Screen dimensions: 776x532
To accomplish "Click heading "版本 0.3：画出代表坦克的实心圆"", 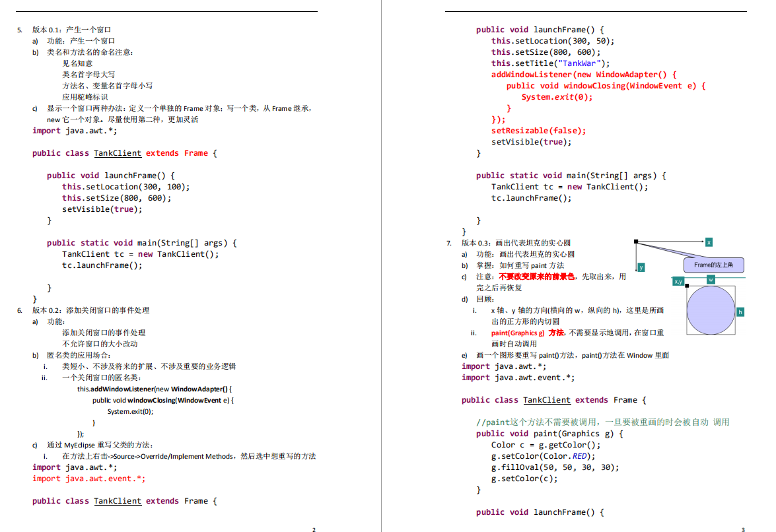I will (x=516, y=244).
